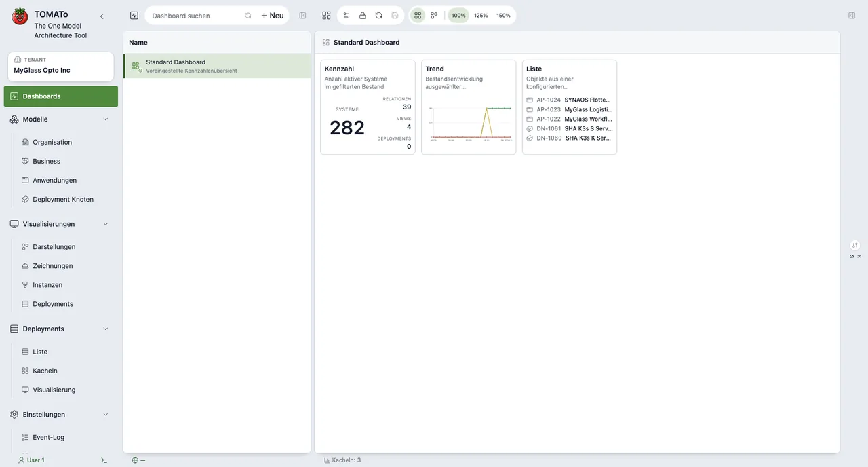
Task: Click the Views value 4
Action: (409, 127)
